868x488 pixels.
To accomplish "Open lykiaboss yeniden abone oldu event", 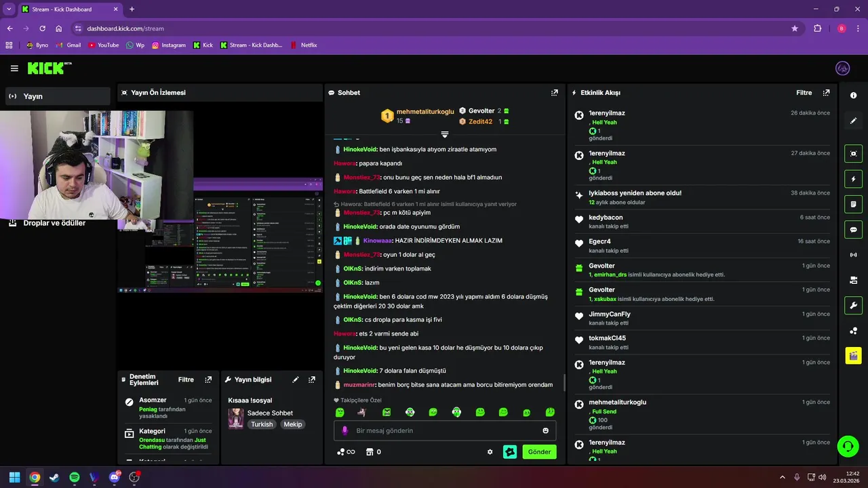I will [x=635, y=193].
